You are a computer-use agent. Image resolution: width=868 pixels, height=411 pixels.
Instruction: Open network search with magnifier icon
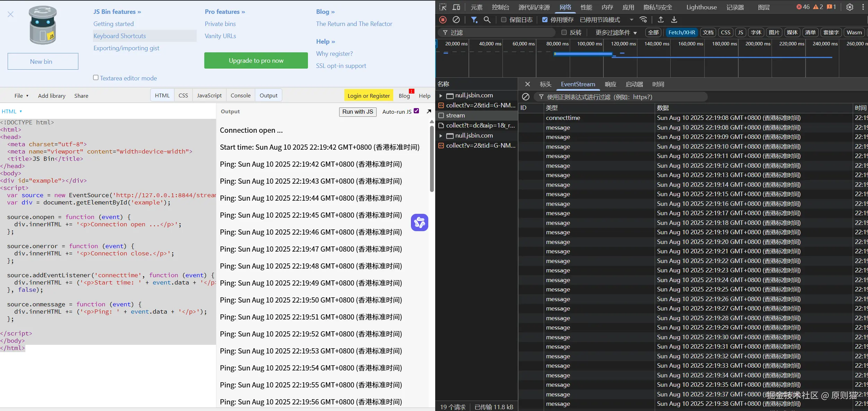point(487,20)
